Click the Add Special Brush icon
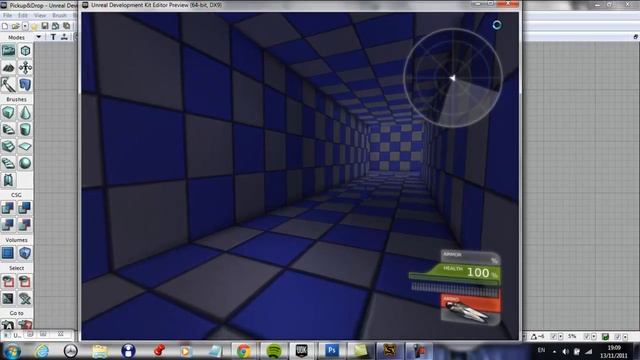 tap(8, 253)
